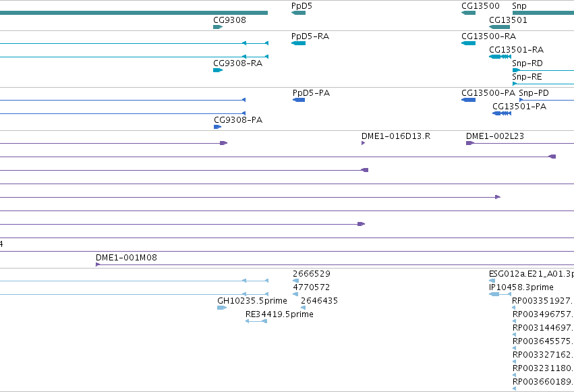Select the CG13500-PA protein glyph

[469, 100]
